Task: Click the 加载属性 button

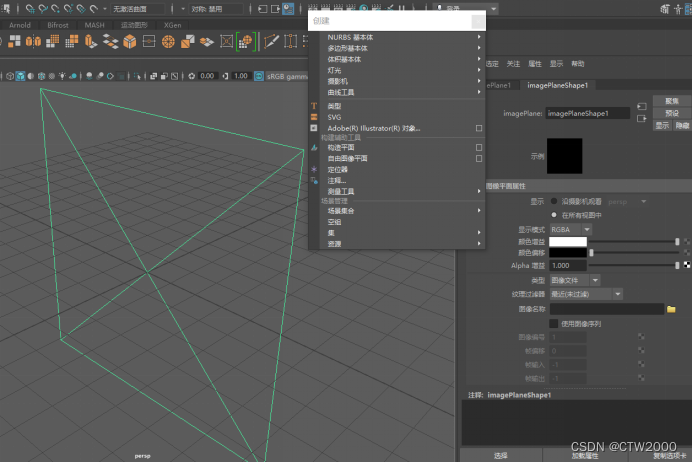Action: 585,455
